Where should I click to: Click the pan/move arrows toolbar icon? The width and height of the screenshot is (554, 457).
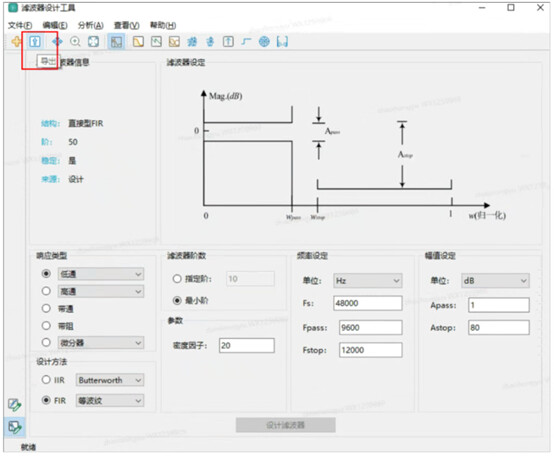(x=57, y=42)
